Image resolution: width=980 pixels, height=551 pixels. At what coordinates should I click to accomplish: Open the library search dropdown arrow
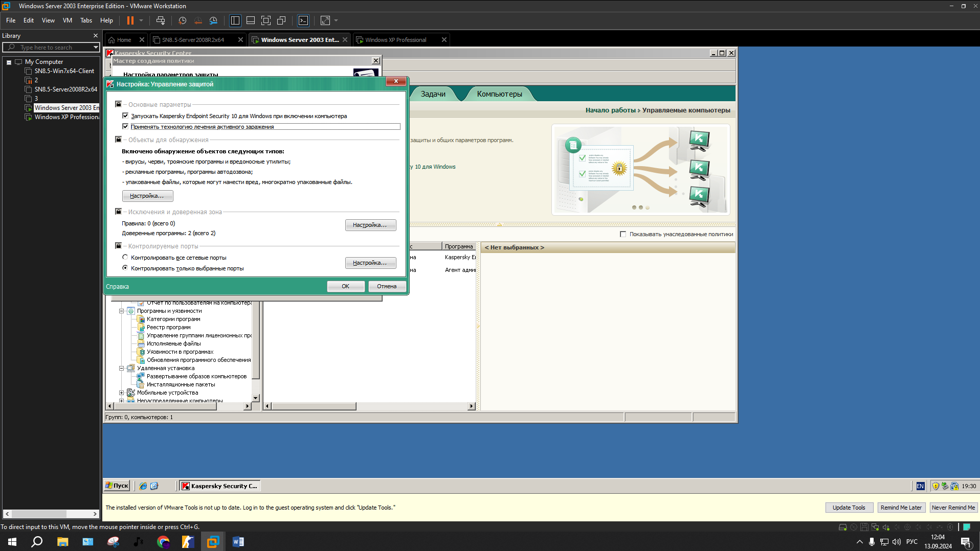(96, 47)
